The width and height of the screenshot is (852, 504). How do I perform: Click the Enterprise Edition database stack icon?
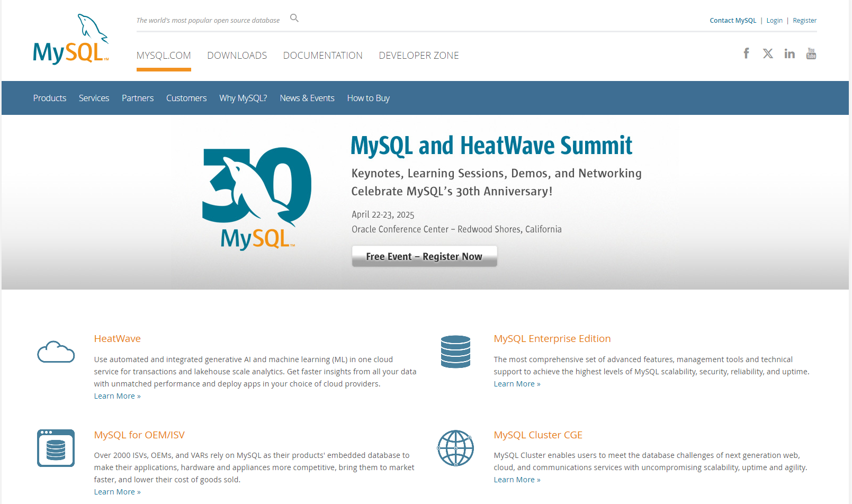455,352
